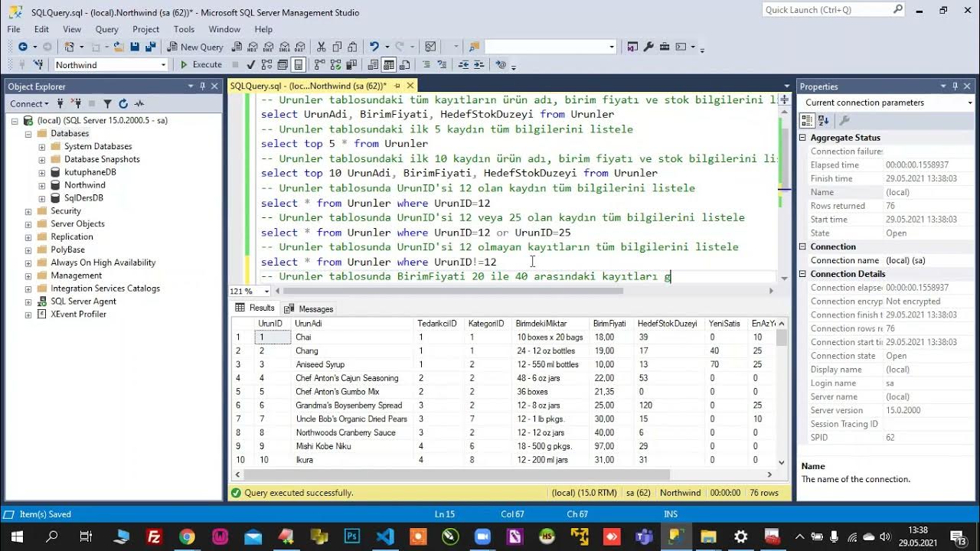Click the DAX query icon
Screen dimensions: 980x551
coord(299,47)
